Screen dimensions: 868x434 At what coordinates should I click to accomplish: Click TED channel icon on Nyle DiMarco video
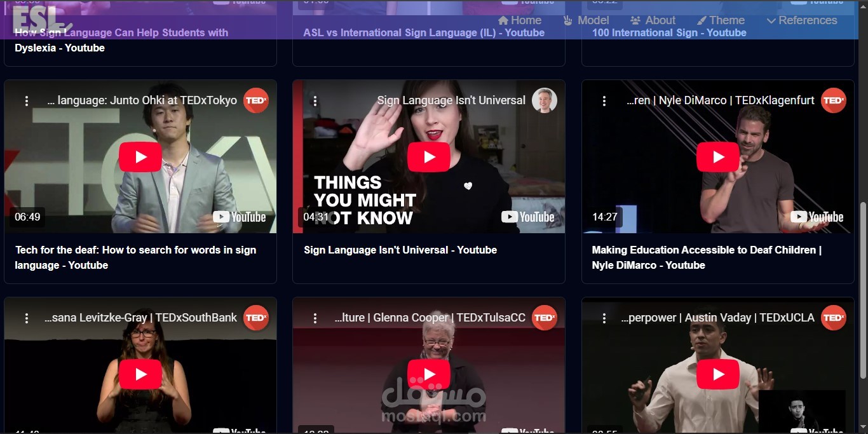pyautogui.click(x=834, y=100)
